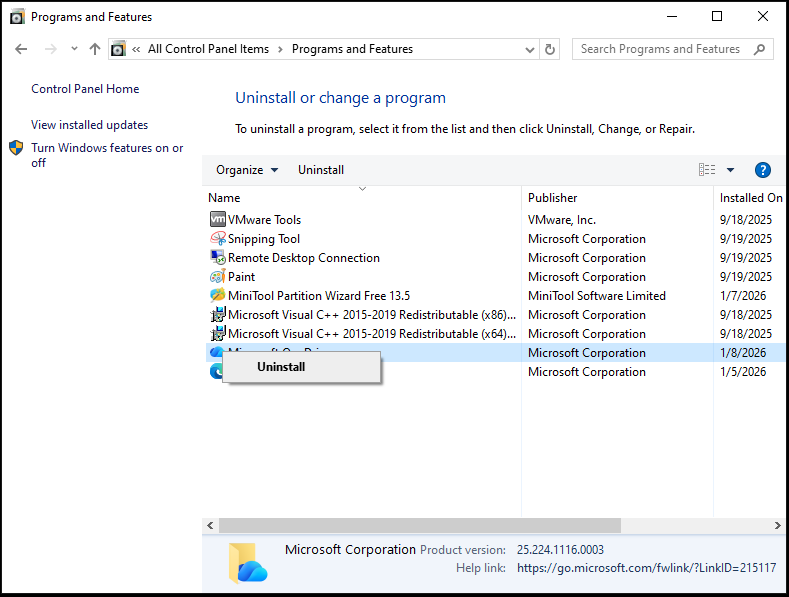Expand the breadcrumb chevron after All Control Panel Items
Viewport: 789px width, 597px height.
280,49
